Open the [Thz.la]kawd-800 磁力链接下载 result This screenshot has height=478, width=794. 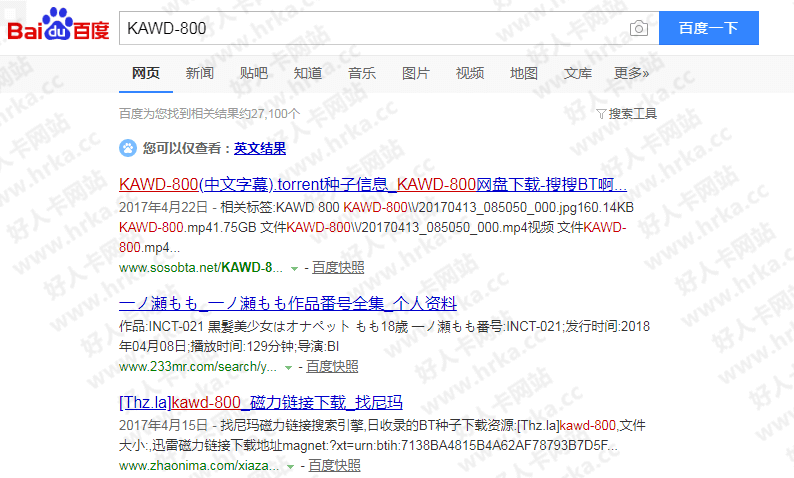coord(261,403)
